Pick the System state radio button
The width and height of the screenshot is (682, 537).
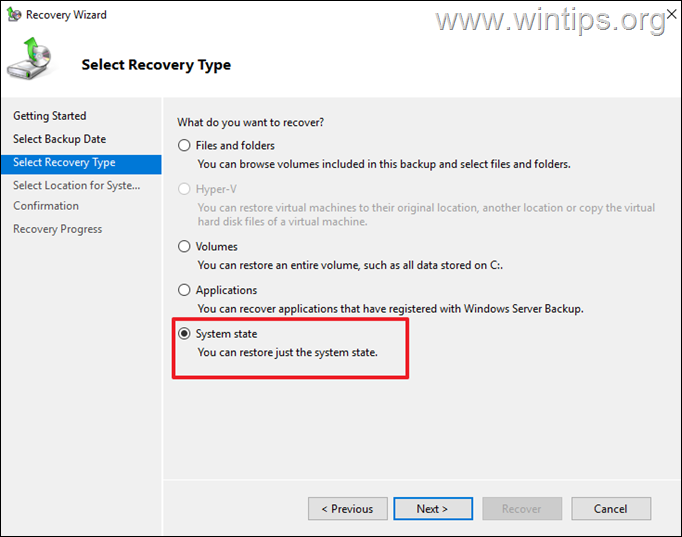pos(184,334)
